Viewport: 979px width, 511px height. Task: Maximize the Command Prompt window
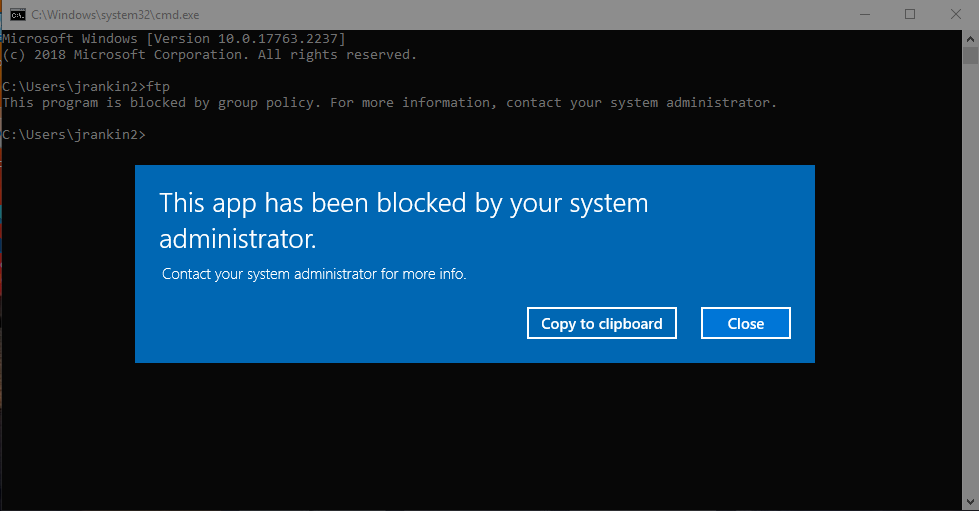coord(910,14)
